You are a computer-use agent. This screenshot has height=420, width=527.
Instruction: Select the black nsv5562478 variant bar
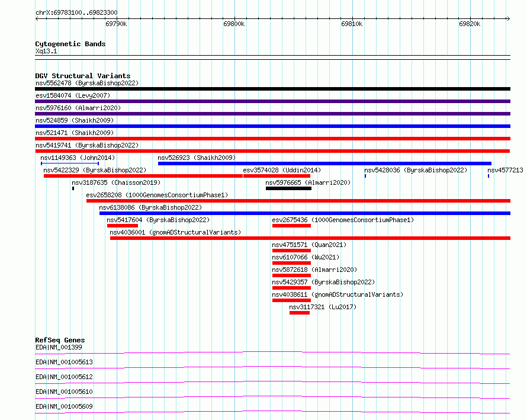tap(272, 89)
